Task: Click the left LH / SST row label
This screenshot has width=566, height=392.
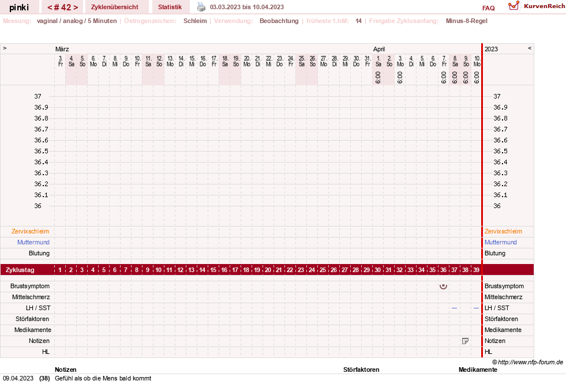Action: point(38,308)
